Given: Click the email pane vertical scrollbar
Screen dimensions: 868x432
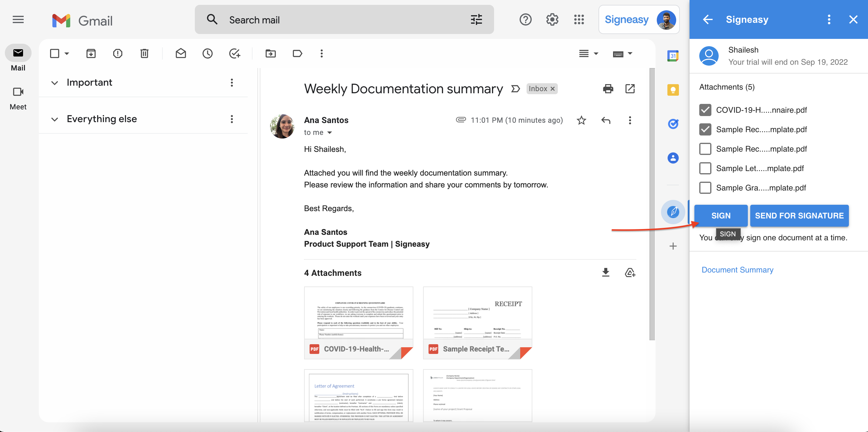Looking at the screenshot, I should tap(652, 204).
